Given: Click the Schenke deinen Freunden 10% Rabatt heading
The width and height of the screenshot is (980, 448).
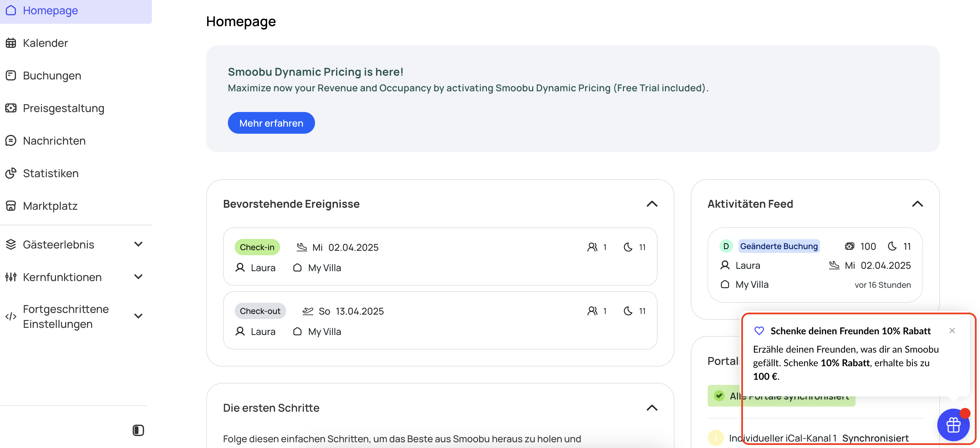Looking at the screenshot, I should (850, 331).
